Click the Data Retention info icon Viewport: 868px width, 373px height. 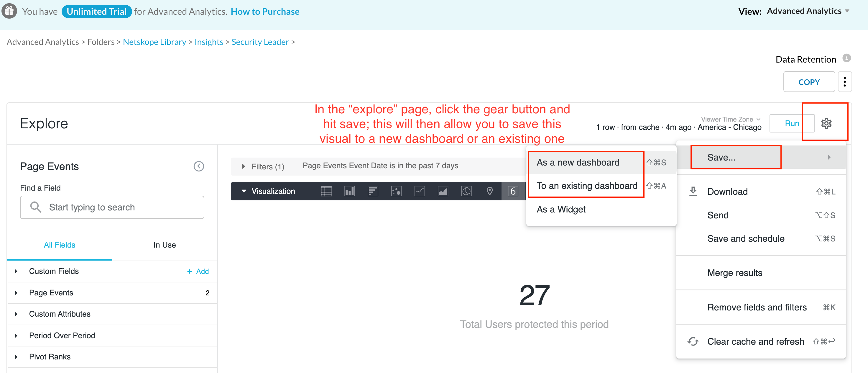[846, 58]
